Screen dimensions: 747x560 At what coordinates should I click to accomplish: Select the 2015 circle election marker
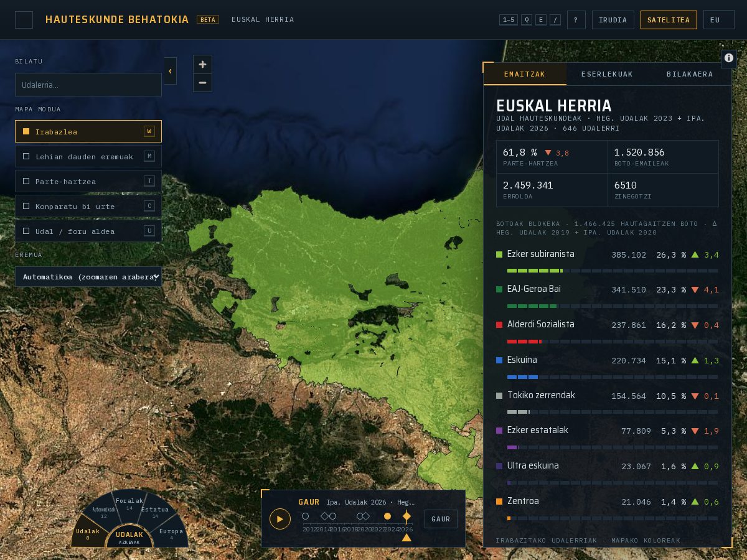[x=332, y=516]
